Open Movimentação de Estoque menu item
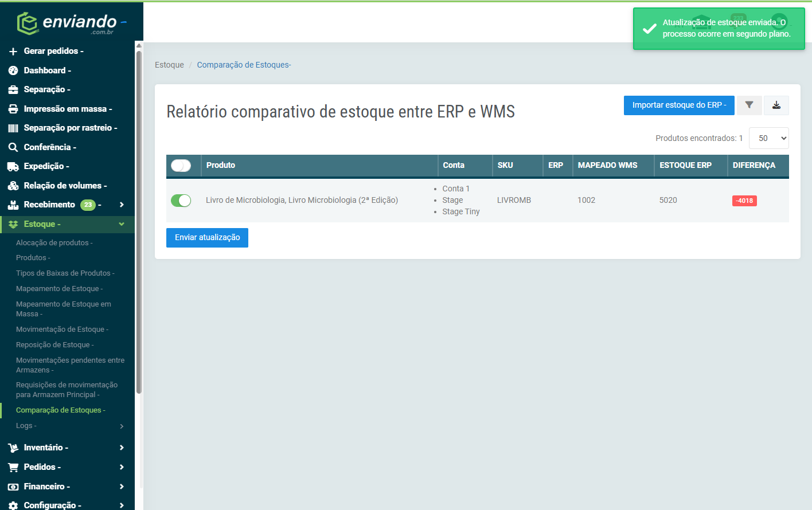Screen dimensions: 812x510 [62, 329]
